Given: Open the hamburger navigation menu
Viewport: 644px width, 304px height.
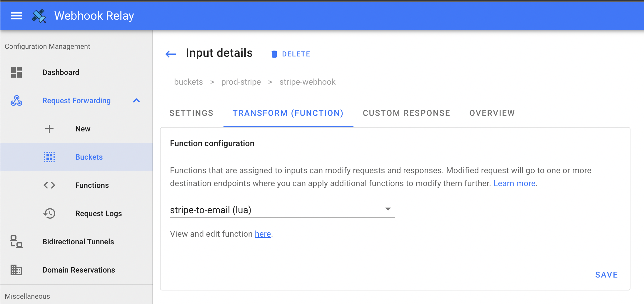Looking at the screenshot, I should 16,16.
